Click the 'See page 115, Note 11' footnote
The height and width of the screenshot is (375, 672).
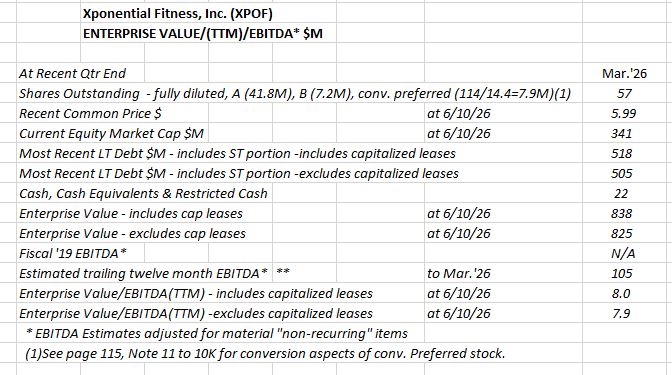point(265,354)
